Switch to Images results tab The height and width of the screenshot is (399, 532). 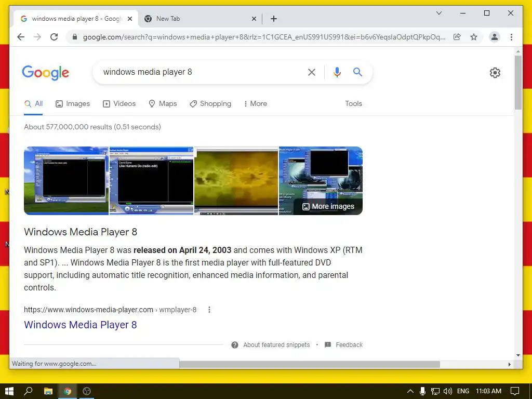point(73,104)
